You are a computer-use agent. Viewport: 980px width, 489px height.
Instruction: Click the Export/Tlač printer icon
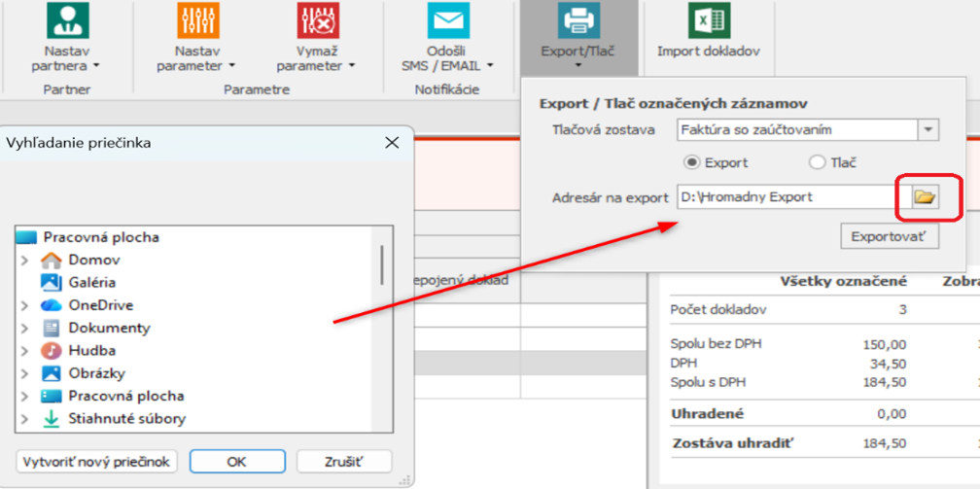(578, 21)
